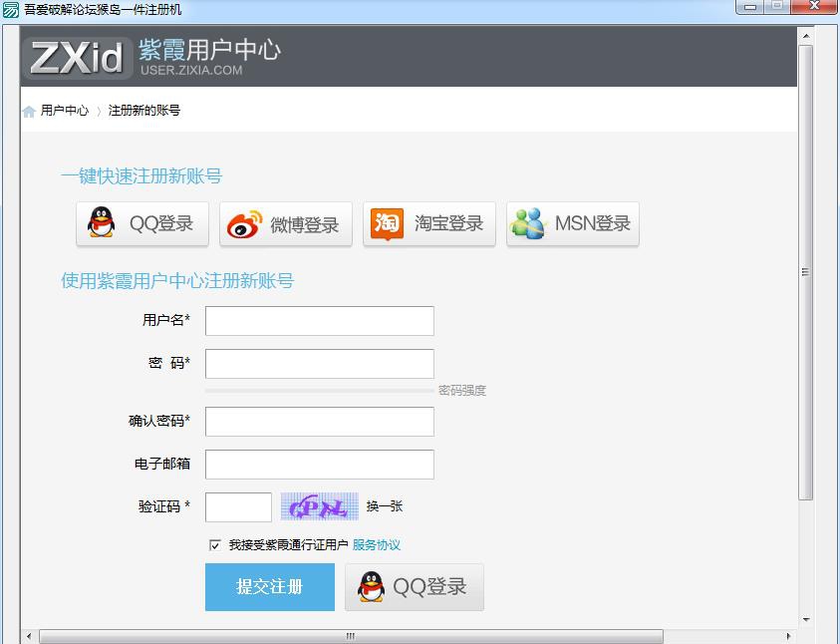The image size is (840, 644).
Task: Toggle the service agreement checkbox
Action: 215,545
